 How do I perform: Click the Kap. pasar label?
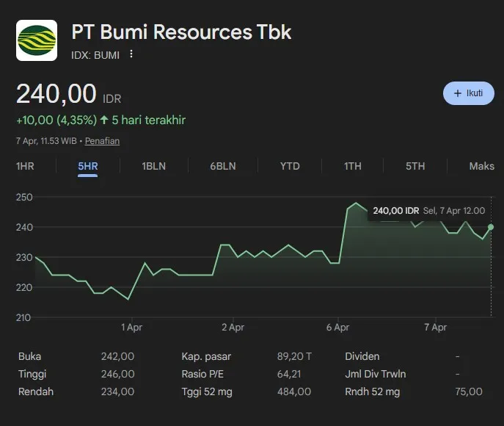pyautogui.click(x=206, y=356)
